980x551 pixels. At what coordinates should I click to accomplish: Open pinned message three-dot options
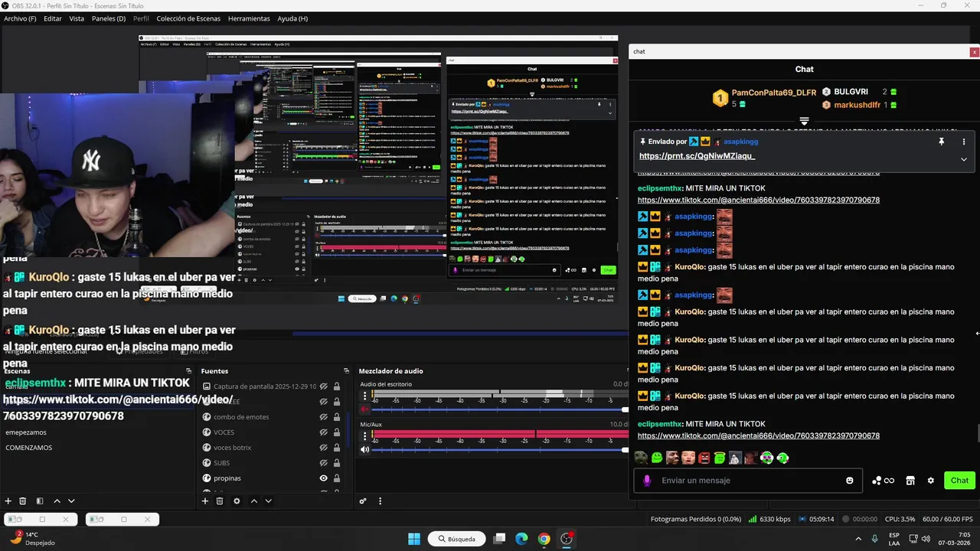click(964, 142)
